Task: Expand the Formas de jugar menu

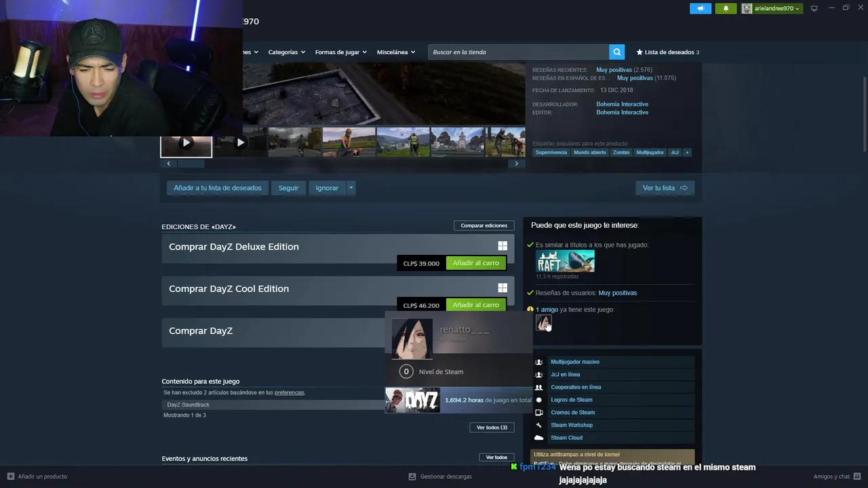Action: 340,52
